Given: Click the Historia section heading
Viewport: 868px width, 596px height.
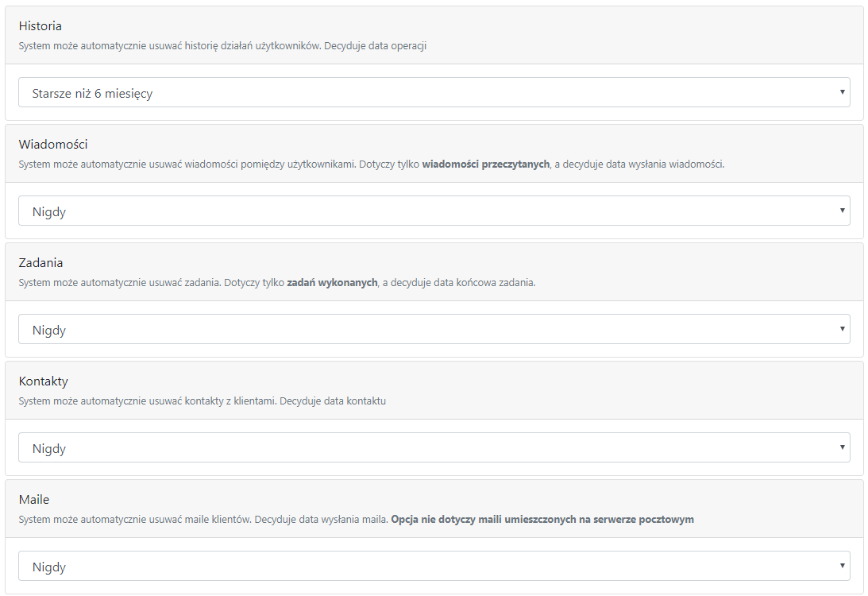Looking at the screenshot, I should coord(41,26).
